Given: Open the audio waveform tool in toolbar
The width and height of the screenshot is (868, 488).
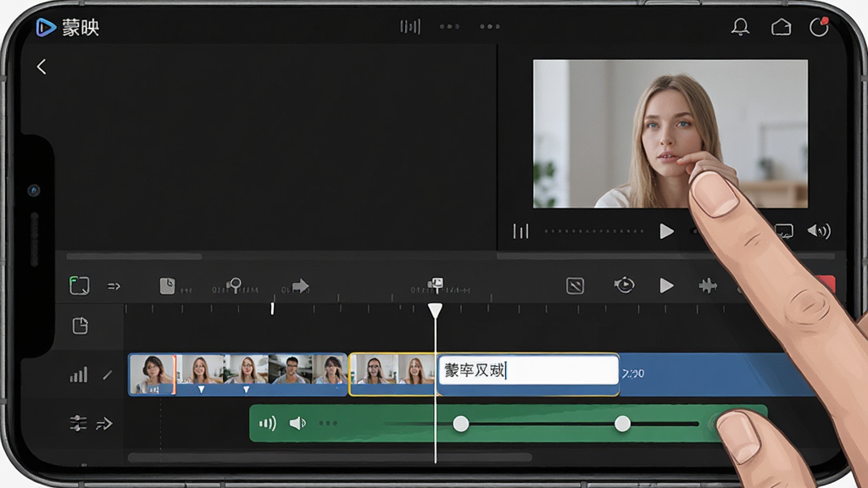Looking at the screenshot, I should pos(708,286).
